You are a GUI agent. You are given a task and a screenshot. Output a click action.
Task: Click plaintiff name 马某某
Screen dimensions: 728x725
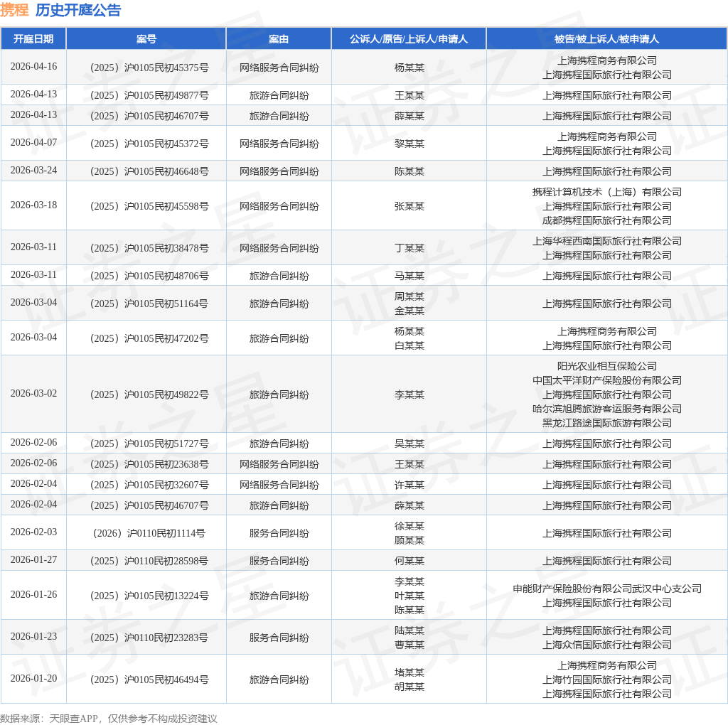pyautogui.click(x=409, y=276)
